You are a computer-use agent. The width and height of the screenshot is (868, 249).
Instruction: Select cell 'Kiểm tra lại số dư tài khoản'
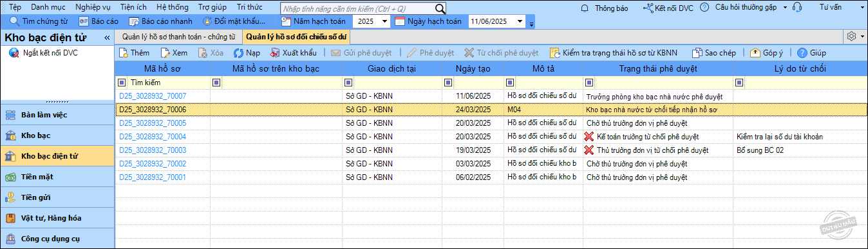[x=800, y=137]
